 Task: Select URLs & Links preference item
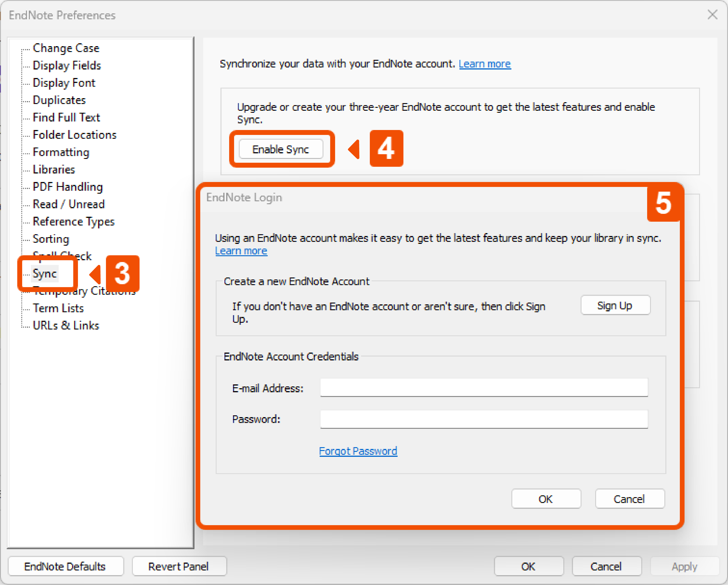click(x=66, y=325)
